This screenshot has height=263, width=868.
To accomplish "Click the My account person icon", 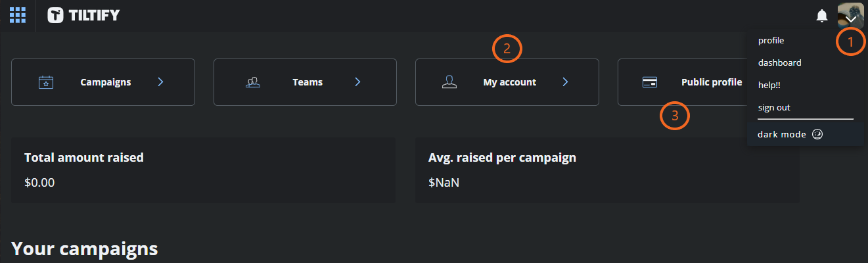I will 449,82.
